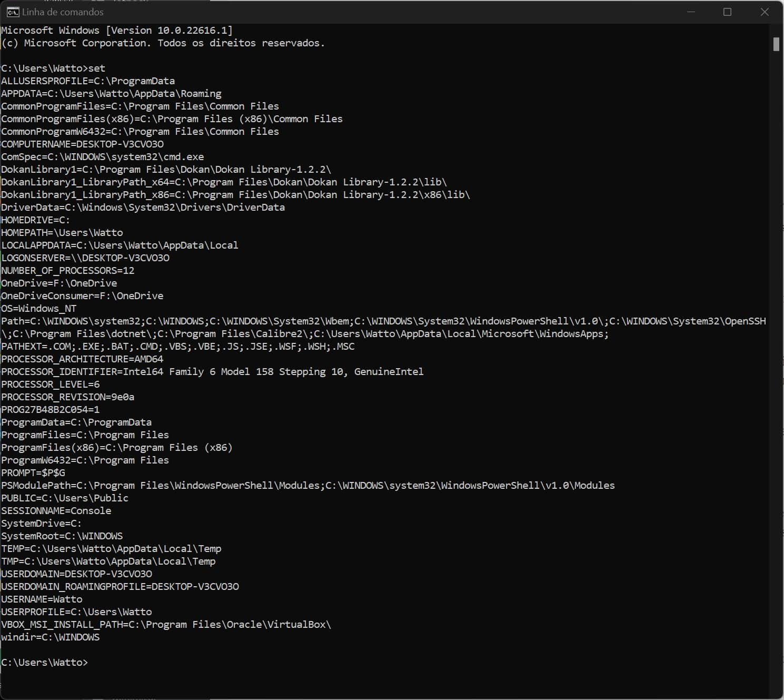
Task: Maximize the Linha de comandos window
Action: pyautogui.click(x=727, y=12)
